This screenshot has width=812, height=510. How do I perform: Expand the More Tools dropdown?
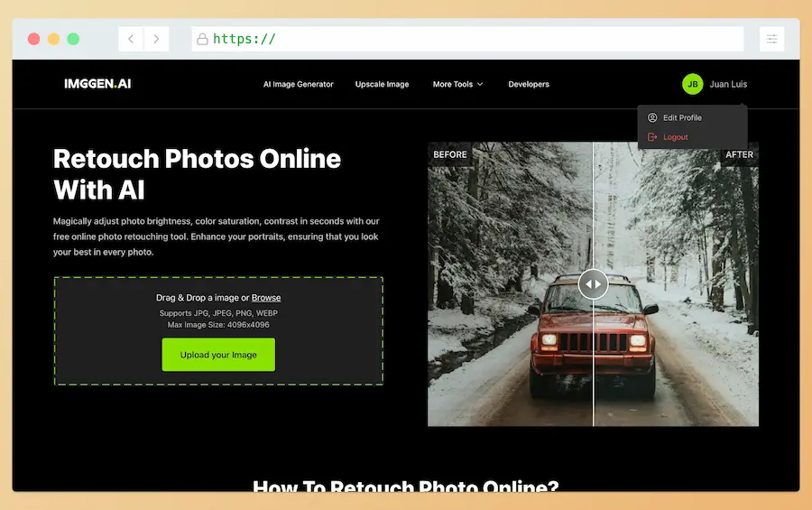457,84
